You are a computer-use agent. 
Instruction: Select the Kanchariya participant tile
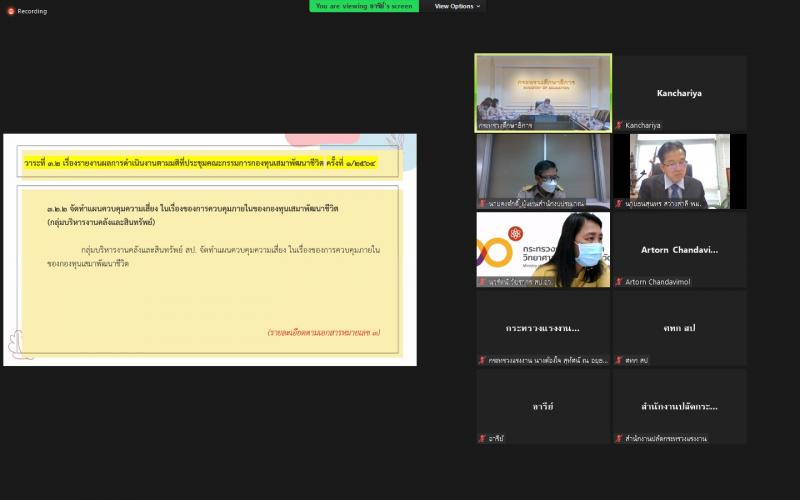680,93
